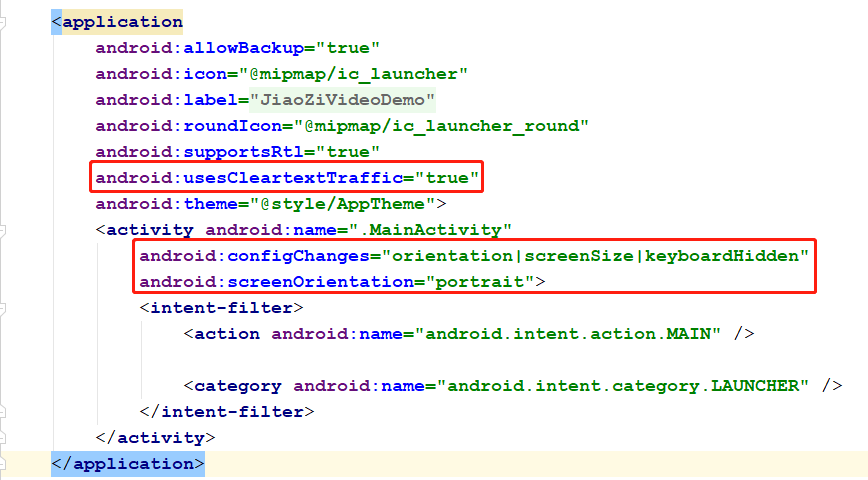The width and height of the screenshot is (868, 480).
Task: Click the android:roundIcon attribute line
Action: [x=342, y=126]
